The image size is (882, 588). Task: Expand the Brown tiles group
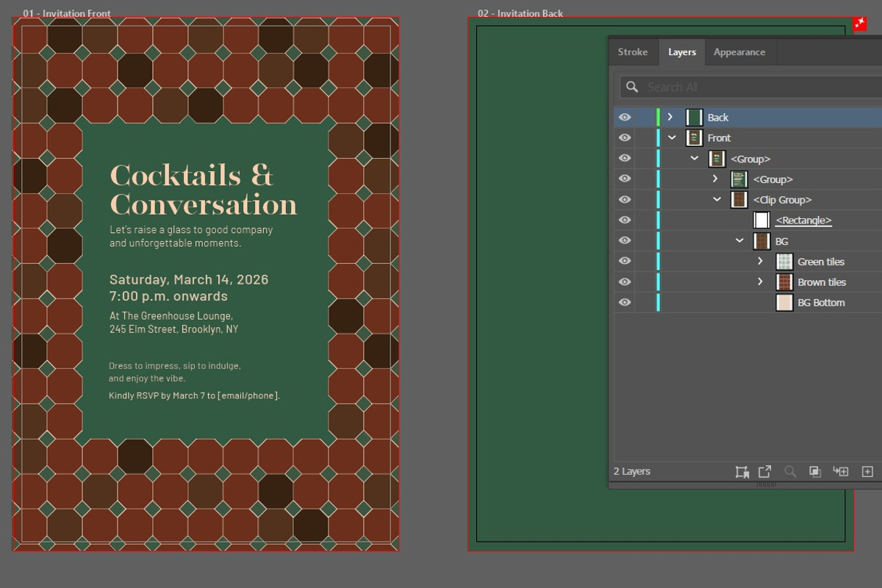click(x=760, y=282)
